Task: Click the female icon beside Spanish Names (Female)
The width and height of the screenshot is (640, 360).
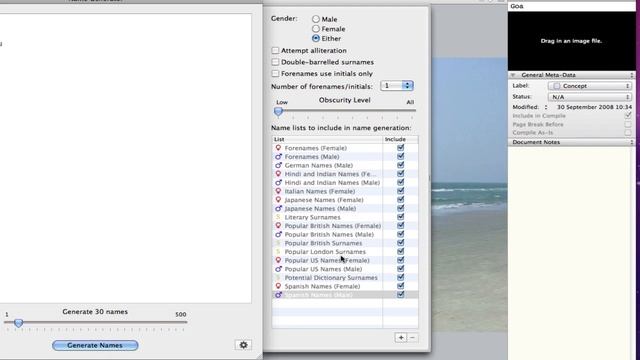Action: pos(278,286)
